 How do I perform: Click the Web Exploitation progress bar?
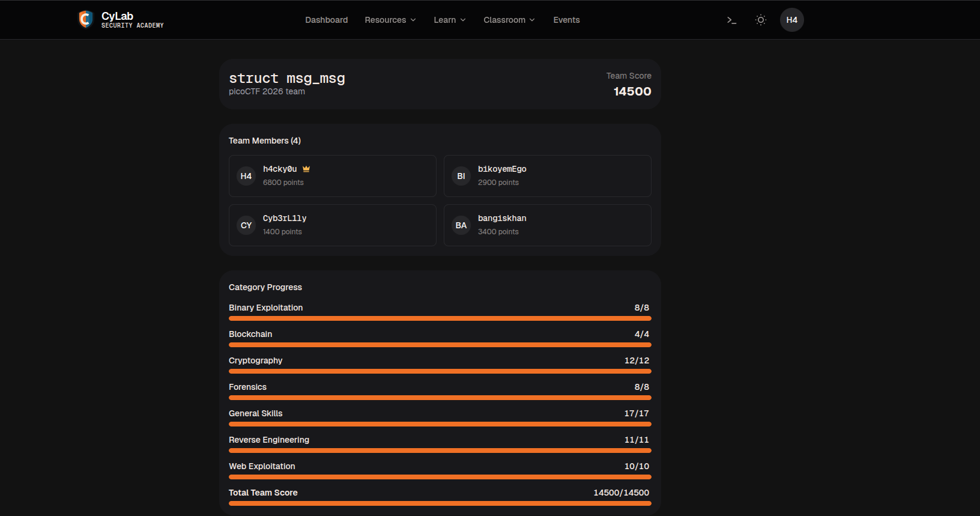point(440,477)
